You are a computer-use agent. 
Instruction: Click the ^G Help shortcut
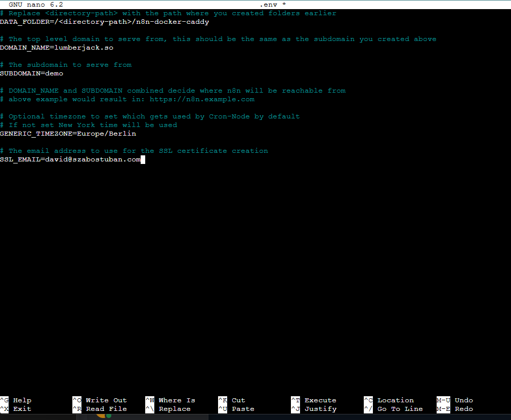tap(16, 400)
